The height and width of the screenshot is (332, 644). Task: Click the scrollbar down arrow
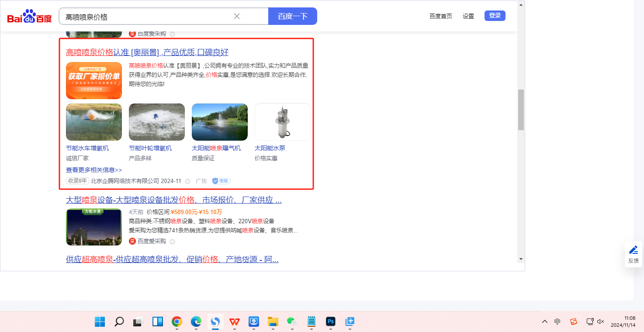point(521,259)
